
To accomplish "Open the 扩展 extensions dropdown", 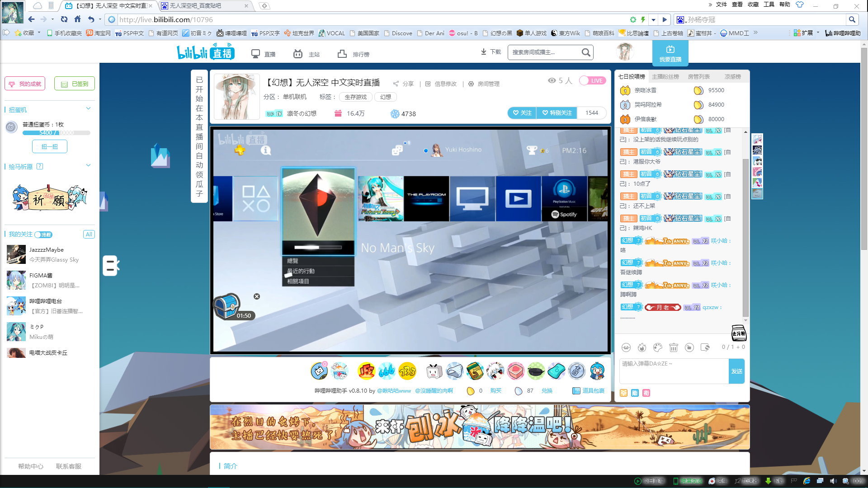I will point(818,33).
